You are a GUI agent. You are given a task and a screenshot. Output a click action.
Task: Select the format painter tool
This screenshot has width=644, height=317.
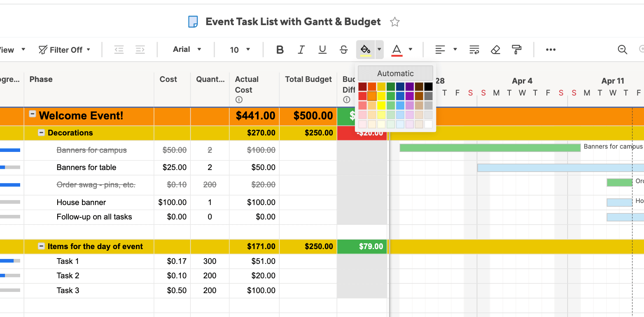pos(516,50)
